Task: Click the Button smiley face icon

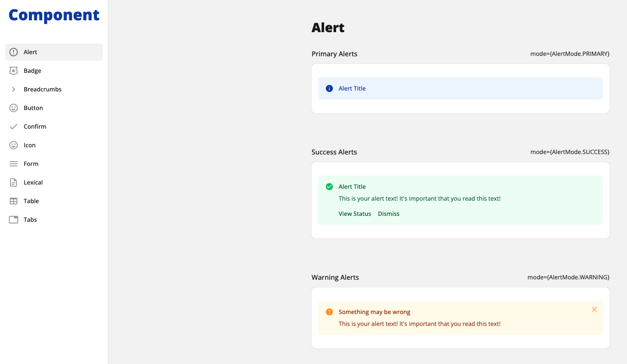Action: 14,108
